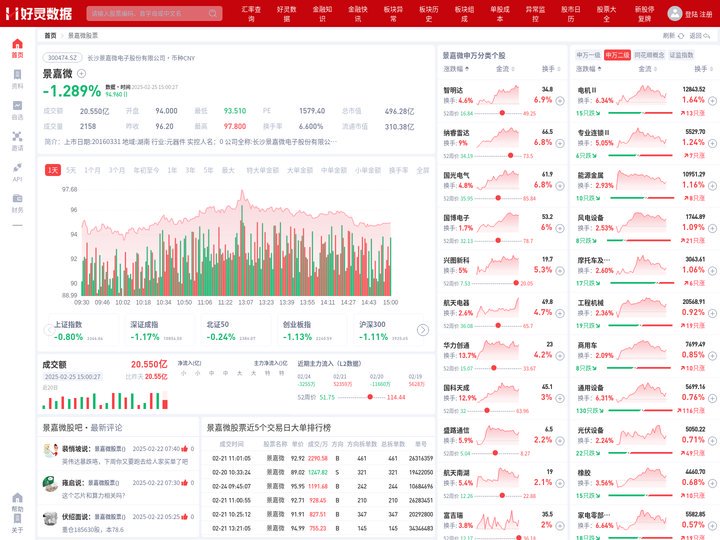Image resolution: width=720 pixels, height=540 pixels.
Task: Click 纳睿雷达 52周价 range dot
Action: point(510,156)
